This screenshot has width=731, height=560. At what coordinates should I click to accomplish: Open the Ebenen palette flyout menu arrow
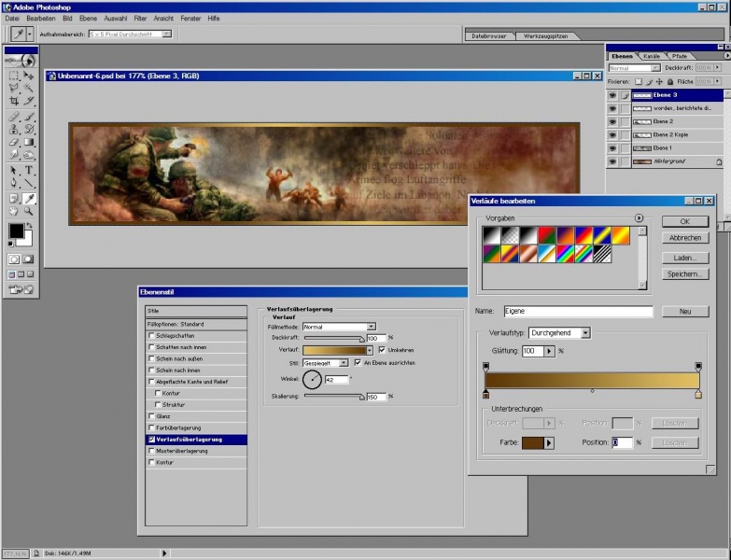(727, 56)
